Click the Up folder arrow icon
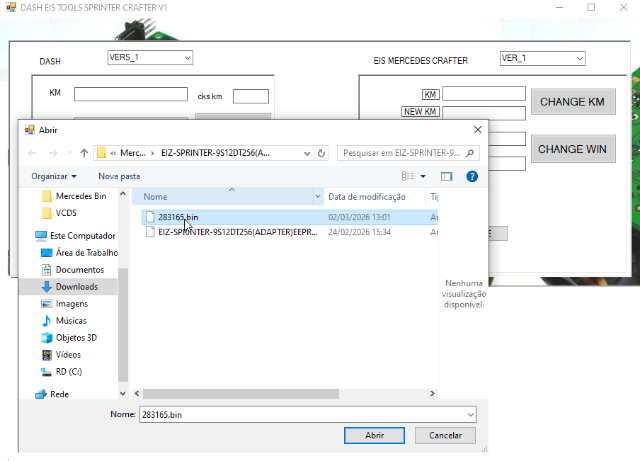 click(84, 153)
